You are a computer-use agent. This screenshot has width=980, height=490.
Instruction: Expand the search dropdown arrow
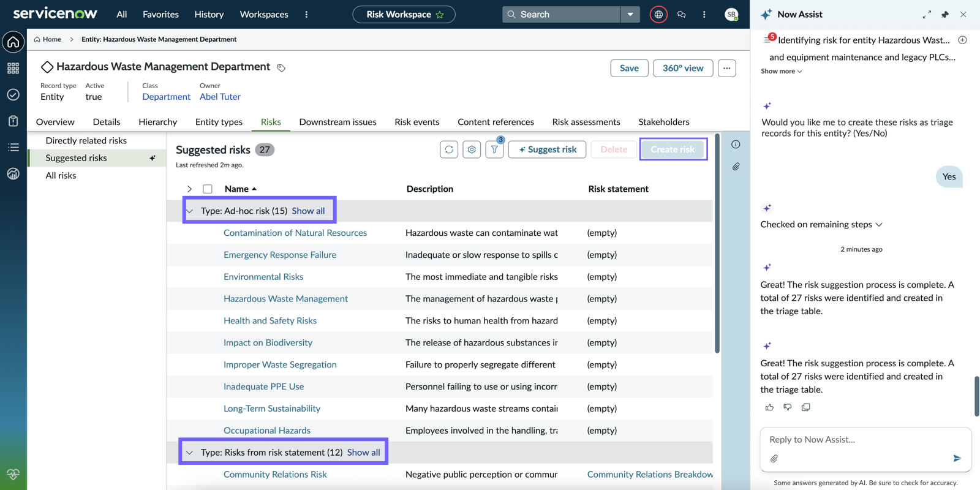[x=630, y=14]
